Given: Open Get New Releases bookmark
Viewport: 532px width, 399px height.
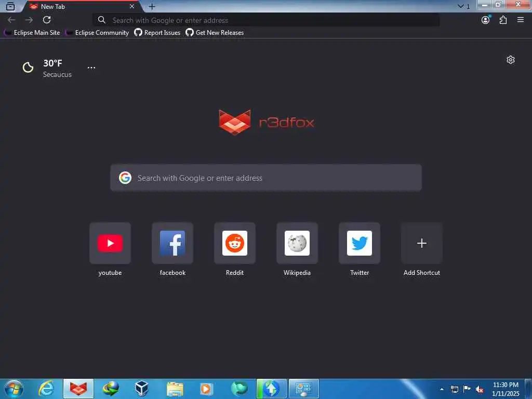Looking at the screenshot, I should (215, 33).
